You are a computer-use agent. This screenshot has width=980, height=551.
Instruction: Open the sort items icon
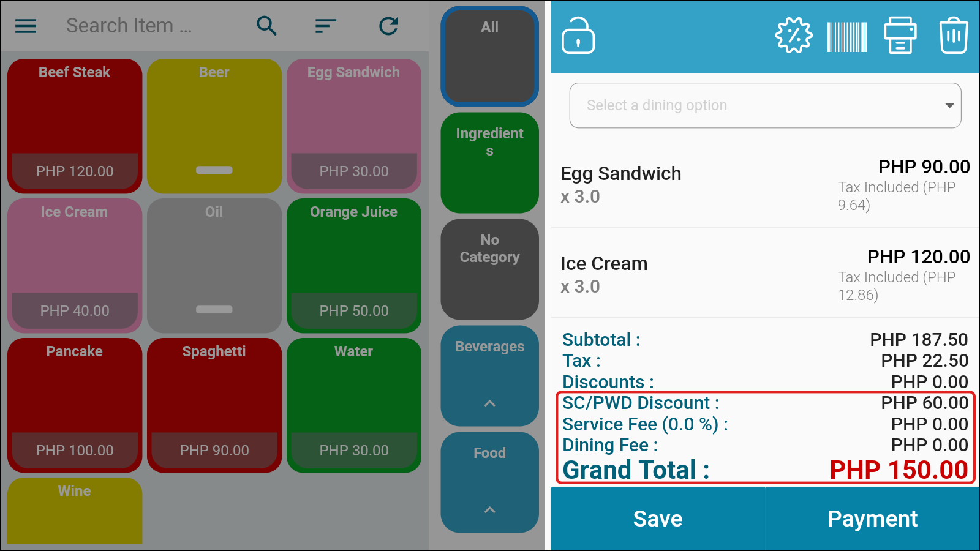(326, 26)
